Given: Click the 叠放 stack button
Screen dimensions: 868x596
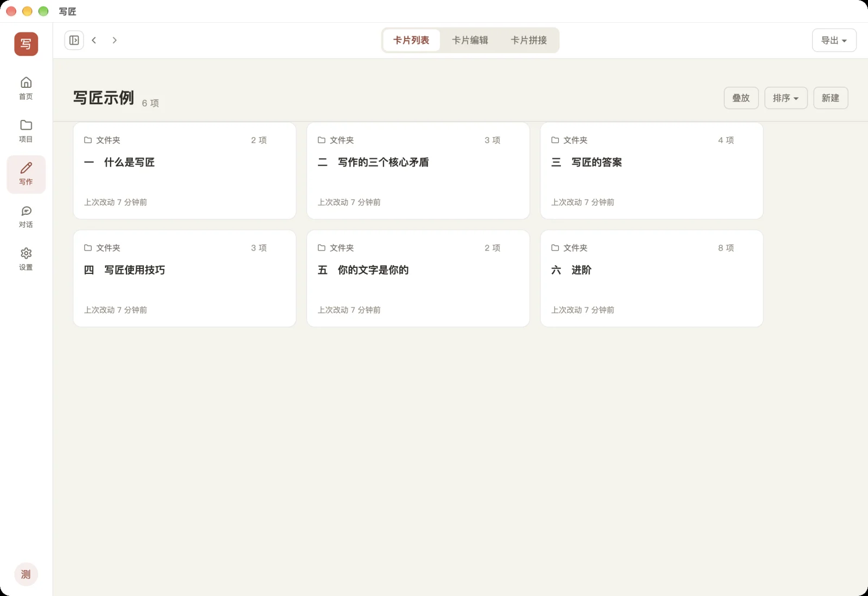Looking at the screenshot, I should [x=741, y=98].
